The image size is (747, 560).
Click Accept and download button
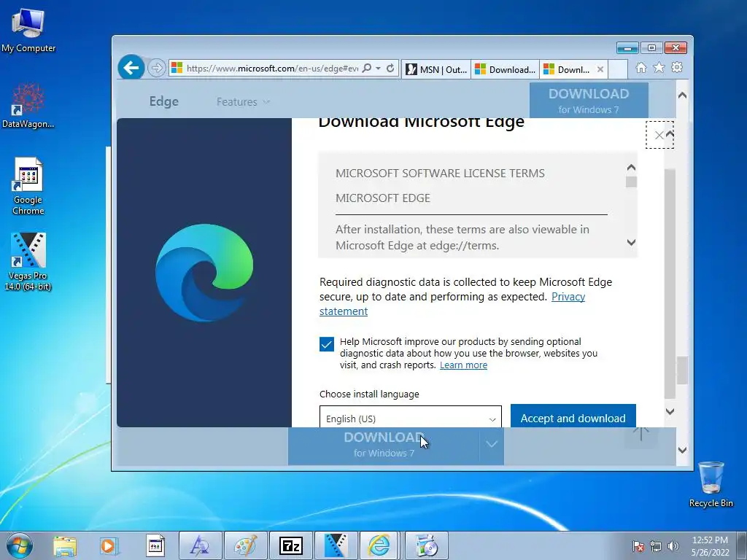click(x=573, y=416)
